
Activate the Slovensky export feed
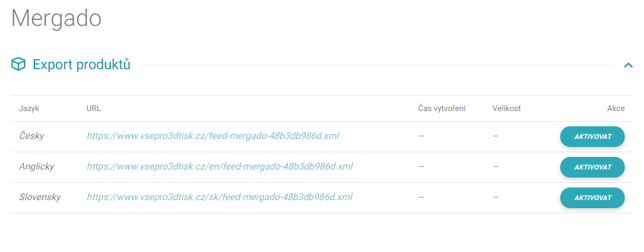pos(592,197)
